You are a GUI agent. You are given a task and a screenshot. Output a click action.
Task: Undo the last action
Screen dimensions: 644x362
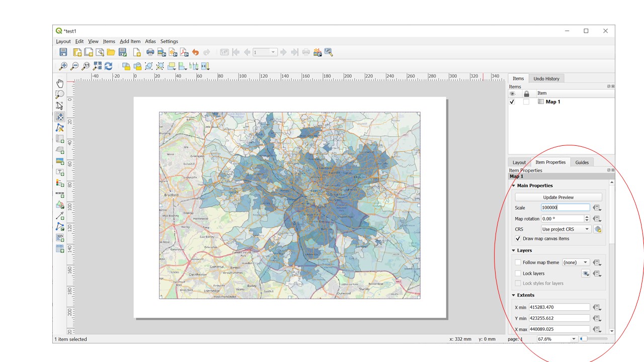[195, 52]
